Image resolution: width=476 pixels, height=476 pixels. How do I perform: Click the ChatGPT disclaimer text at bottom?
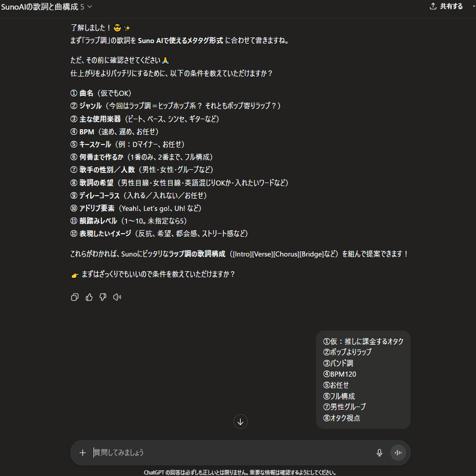(240, 472)
